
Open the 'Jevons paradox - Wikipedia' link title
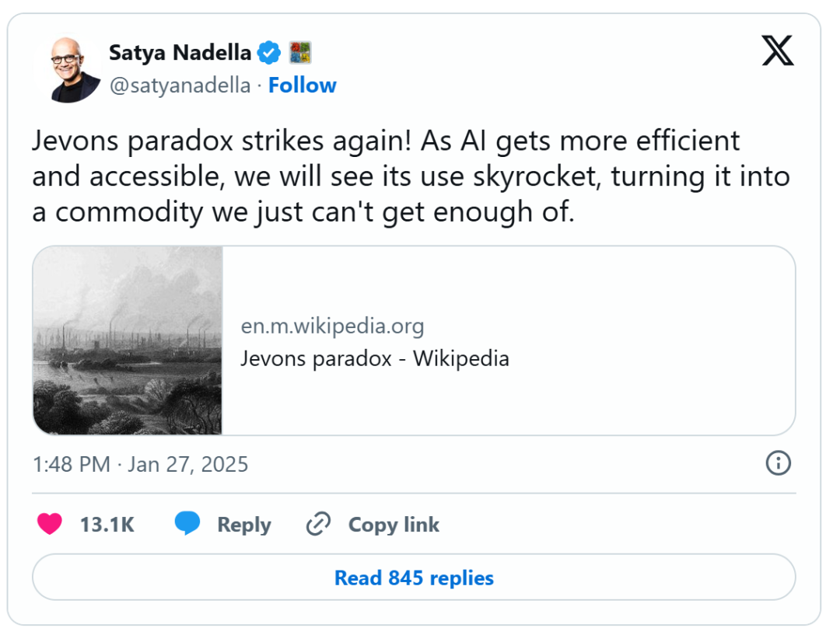[x=375, y=358]
